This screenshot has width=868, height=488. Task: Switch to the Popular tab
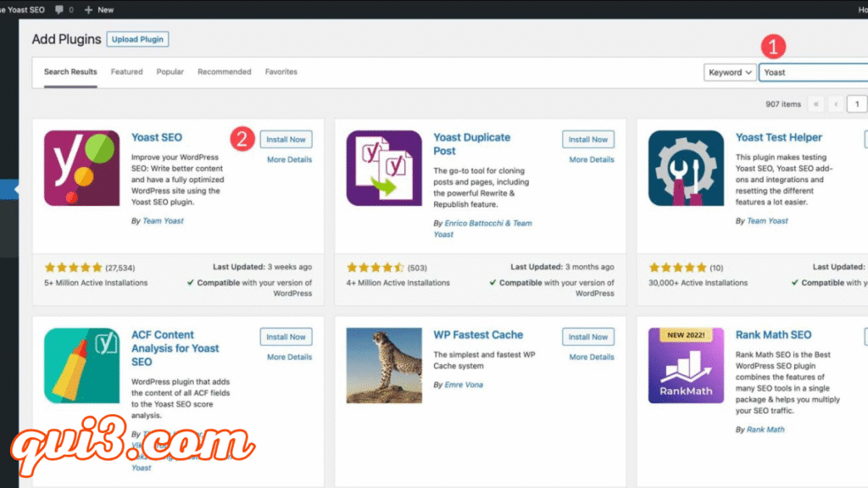[170, 72]
